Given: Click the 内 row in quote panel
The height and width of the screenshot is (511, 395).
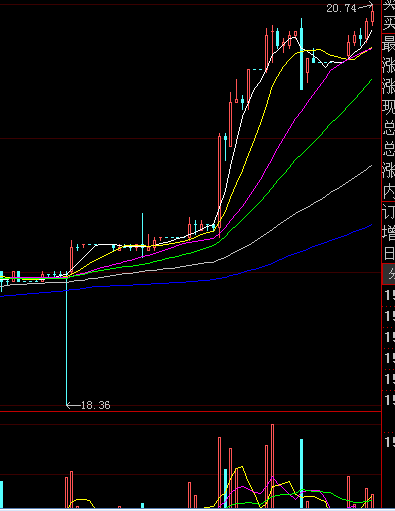Looking at the screenshot, I should coord(389,191).
